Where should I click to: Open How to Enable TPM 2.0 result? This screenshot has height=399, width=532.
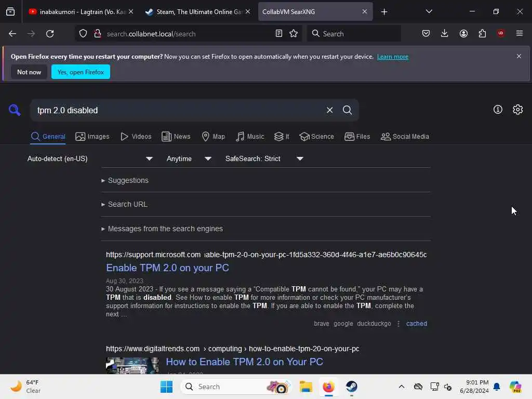(244, 362)
